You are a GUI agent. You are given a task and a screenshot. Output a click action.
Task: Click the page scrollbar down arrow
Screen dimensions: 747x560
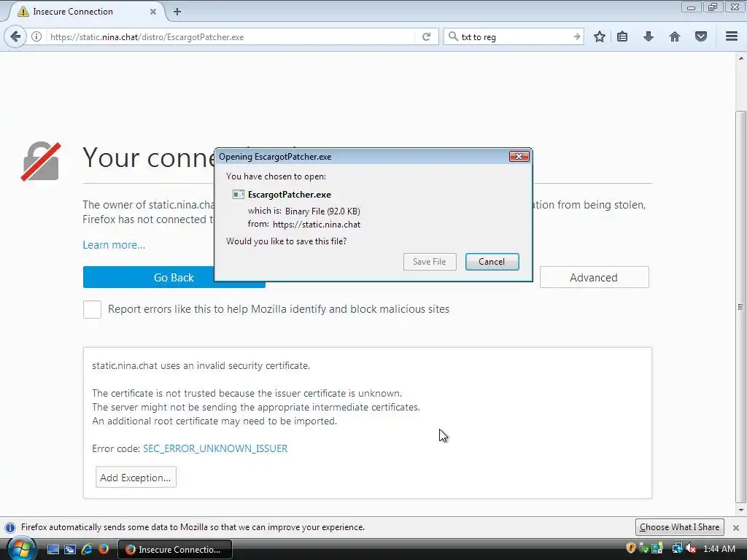(x=740, y=510)
